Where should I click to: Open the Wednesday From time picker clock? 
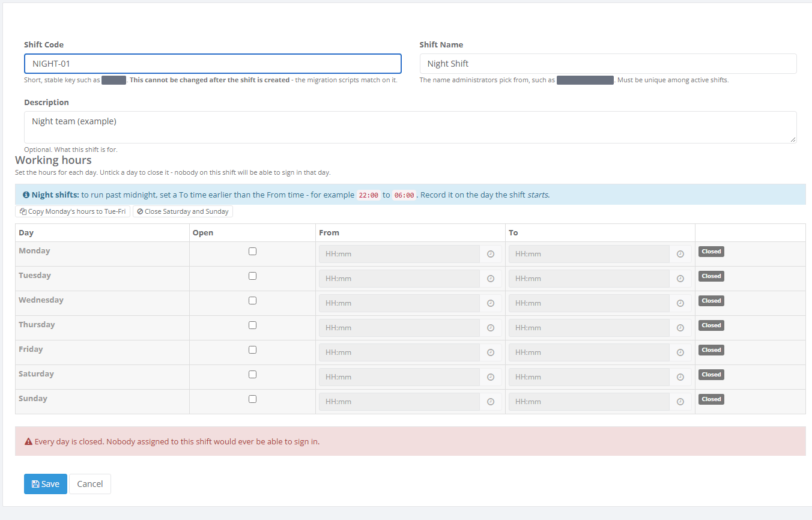(x=491, y=303)
